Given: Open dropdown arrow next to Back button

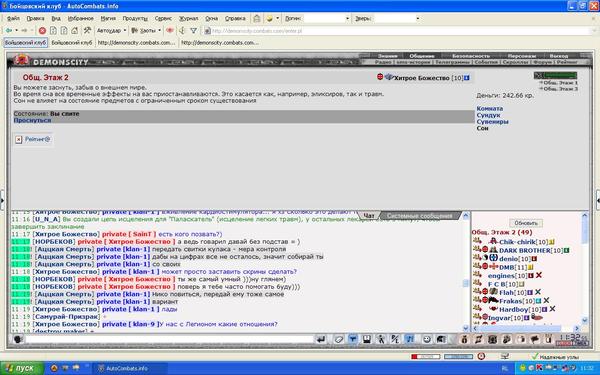Looking at the screenshot, I should (x=16, y=31).
